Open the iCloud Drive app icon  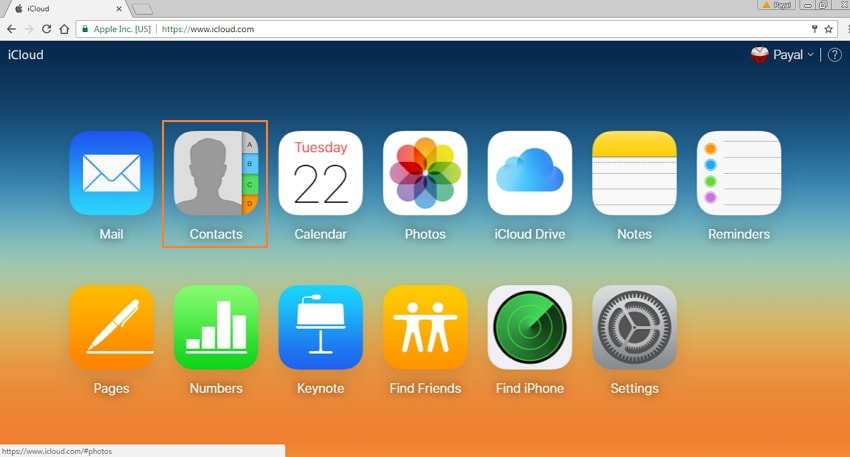(530, 173)
